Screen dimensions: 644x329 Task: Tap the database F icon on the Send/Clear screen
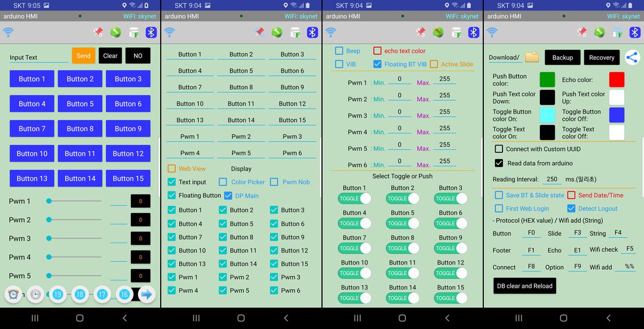pyautogui.click(x=133, y=33)
